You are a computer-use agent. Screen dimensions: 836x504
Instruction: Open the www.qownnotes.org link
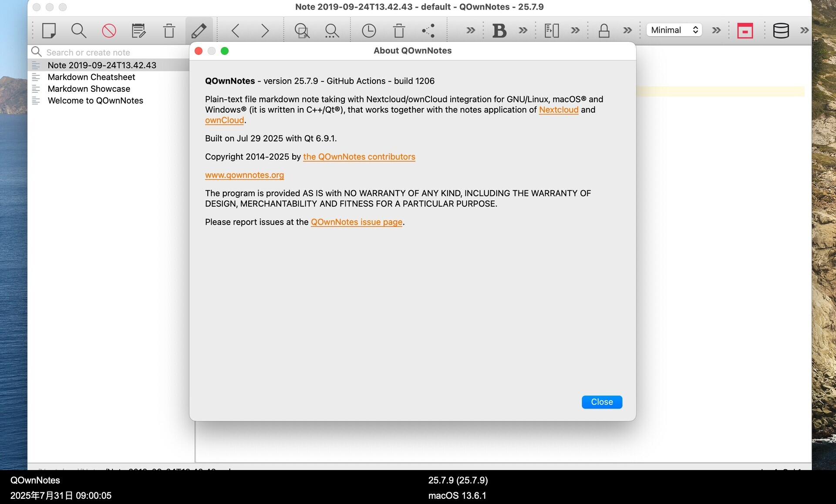pyautogui.click(x=244, y=175)
